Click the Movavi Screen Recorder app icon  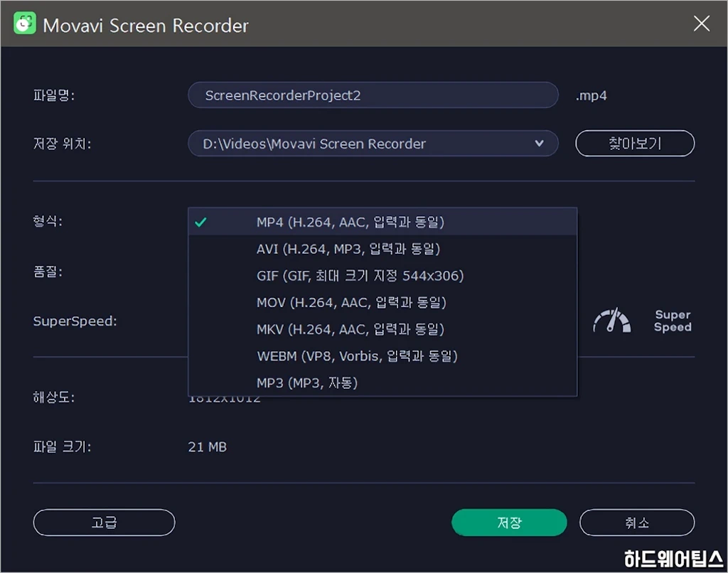click(25, 23)
